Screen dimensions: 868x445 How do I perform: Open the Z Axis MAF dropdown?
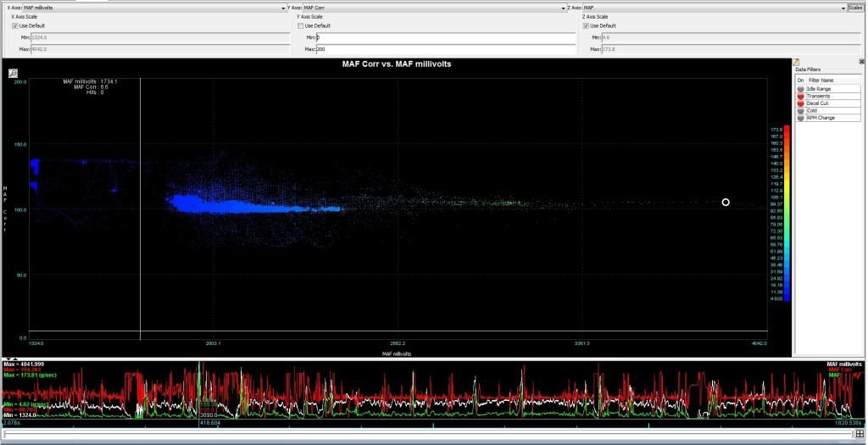(842, 8)
